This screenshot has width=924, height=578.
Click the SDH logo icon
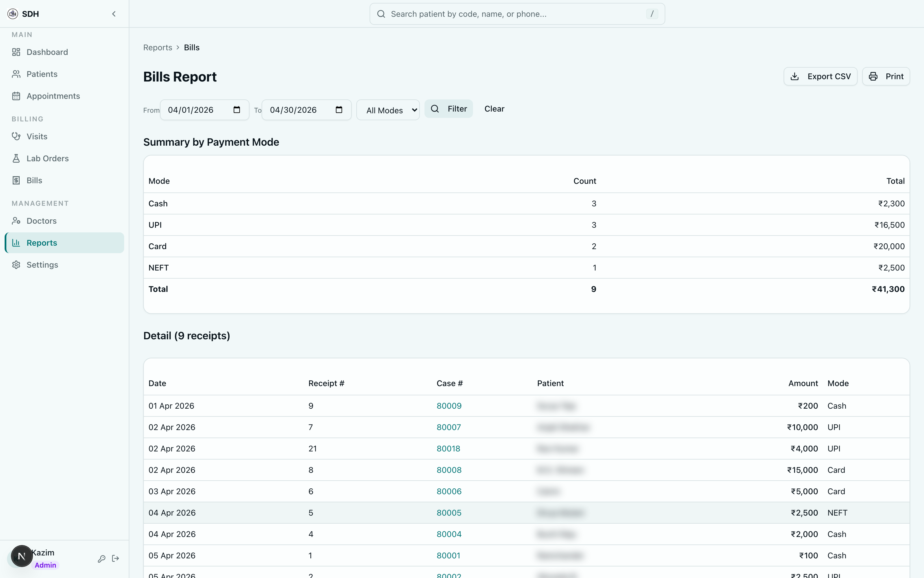tap(13, 14)
